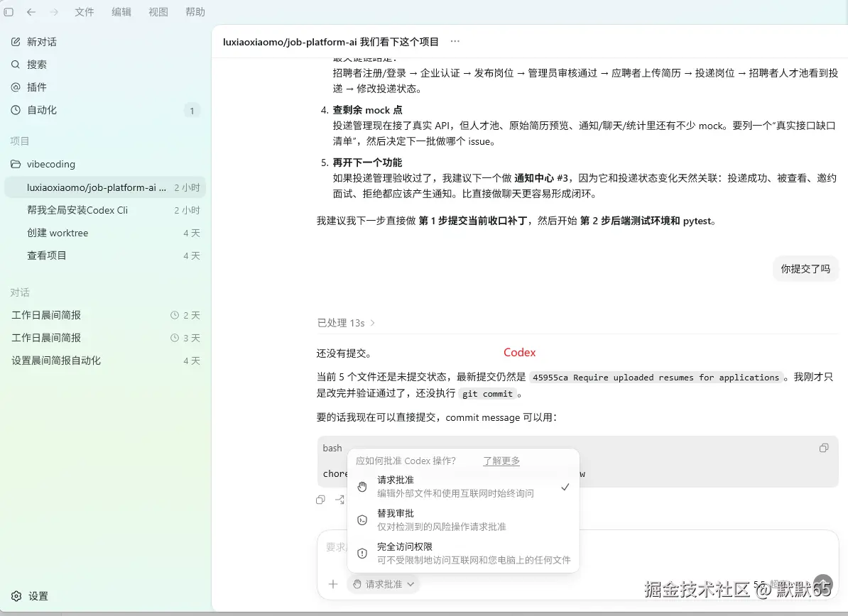Click the 你提交了吗 user message bubble

click(805, 268)
